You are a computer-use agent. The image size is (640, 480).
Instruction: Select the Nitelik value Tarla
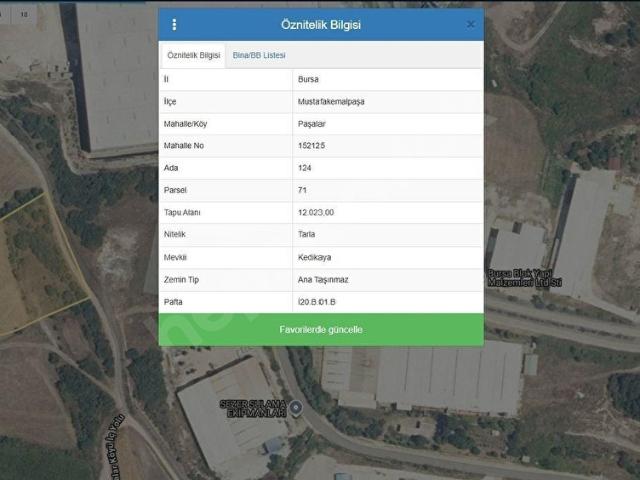(x=307, y=234)
